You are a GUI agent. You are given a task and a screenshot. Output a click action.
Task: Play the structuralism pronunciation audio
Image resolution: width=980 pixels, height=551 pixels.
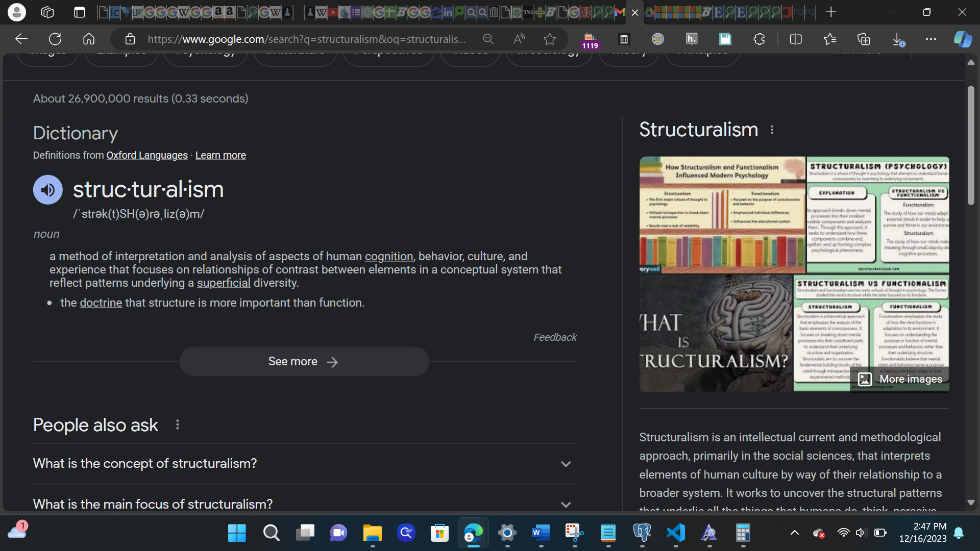pyautogui.click(x=47, y=190)
